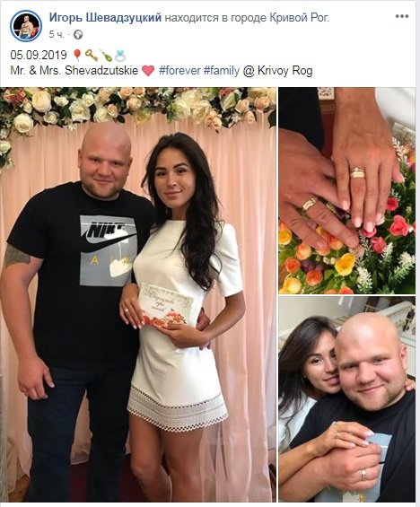Click the key emoji in the post
The height and width of the screenshot is (507, 420).
[92, 56]
